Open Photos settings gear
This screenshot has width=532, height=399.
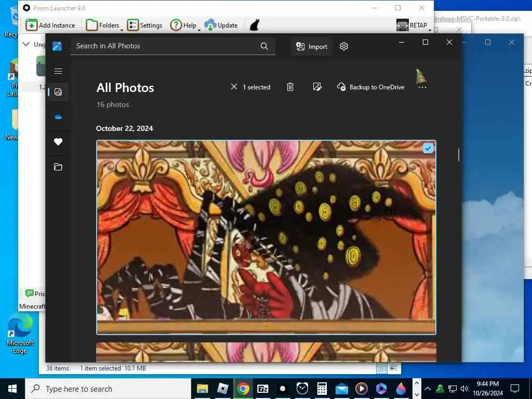344,46
